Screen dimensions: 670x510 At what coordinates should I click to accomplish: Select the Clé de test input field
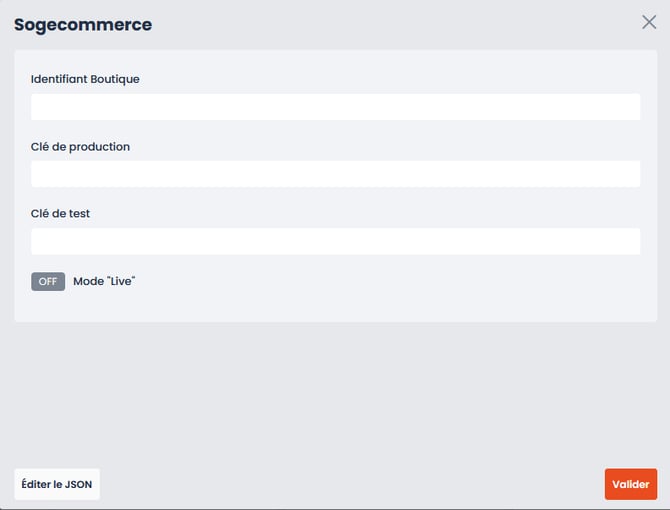point(335,241)
